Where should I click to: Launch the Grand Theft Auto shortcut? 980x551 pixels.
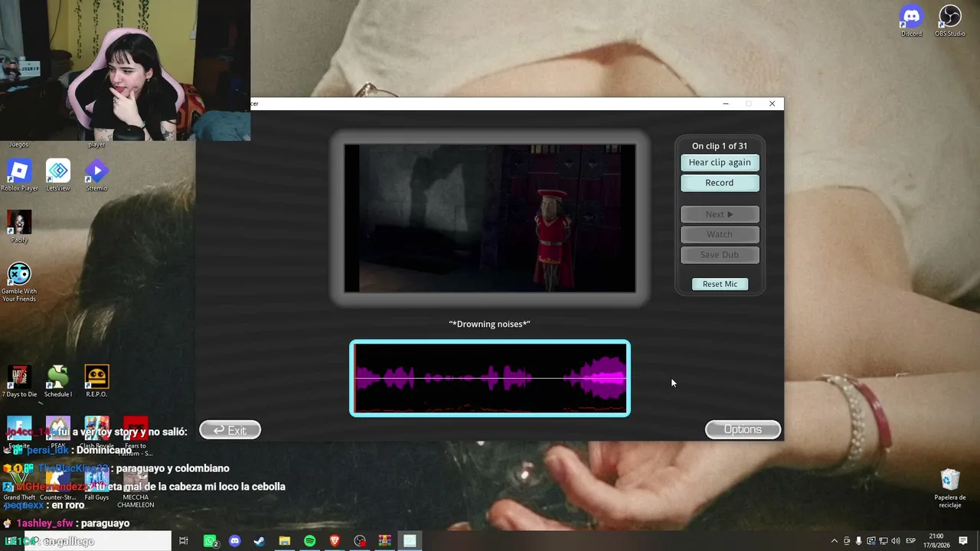pos(19,485)
